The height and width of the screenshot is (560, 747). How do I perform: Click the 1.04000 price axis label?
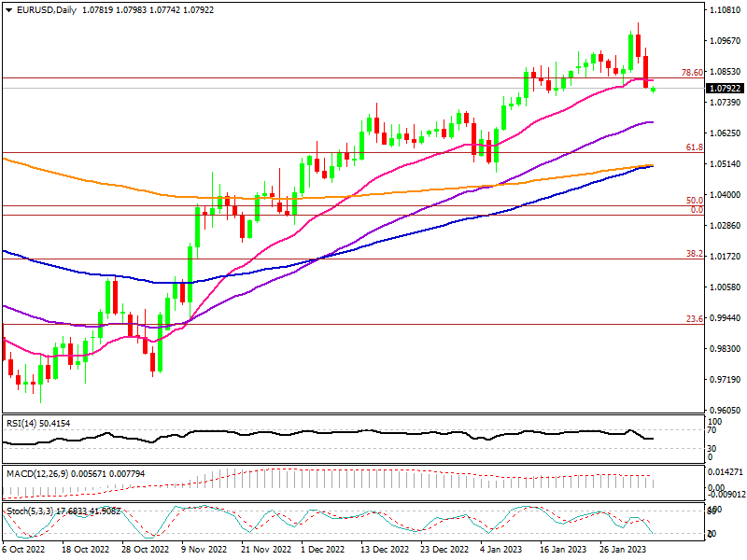[x=726, y=195]
